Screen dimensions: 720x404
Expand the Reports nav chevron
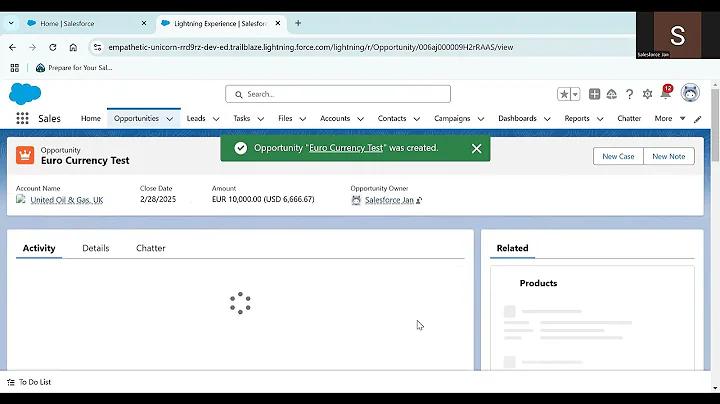coord(600,119)
